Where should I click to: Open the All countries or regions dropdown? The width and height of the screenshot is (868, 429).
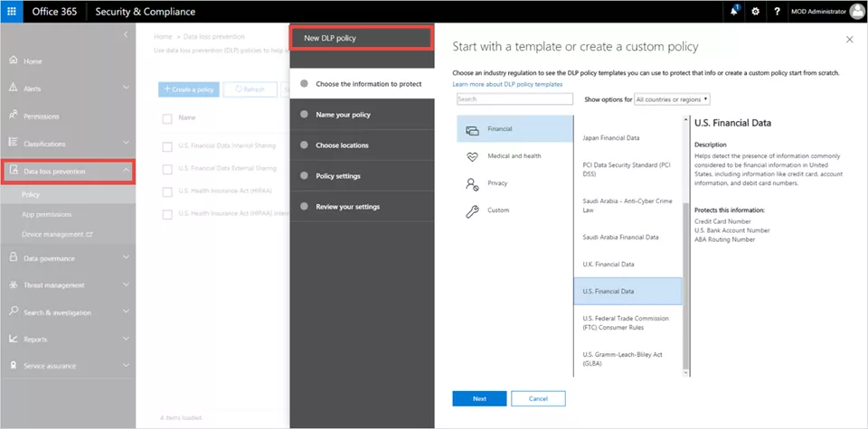click(x=672, y=99)
